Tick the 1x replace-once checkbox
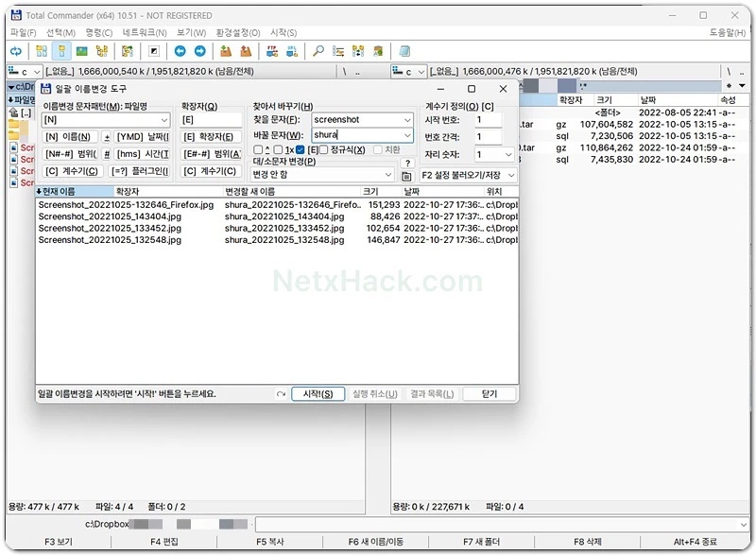This screenshot has height=555, width=756. pyautogui.click(x=278, y=150)
